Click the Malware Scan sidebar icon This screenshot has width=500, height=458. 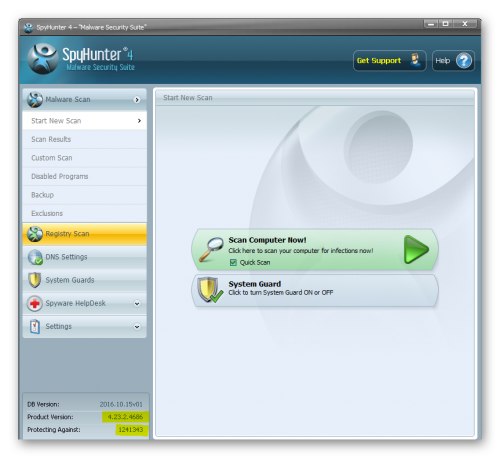(x=35, y=100)
